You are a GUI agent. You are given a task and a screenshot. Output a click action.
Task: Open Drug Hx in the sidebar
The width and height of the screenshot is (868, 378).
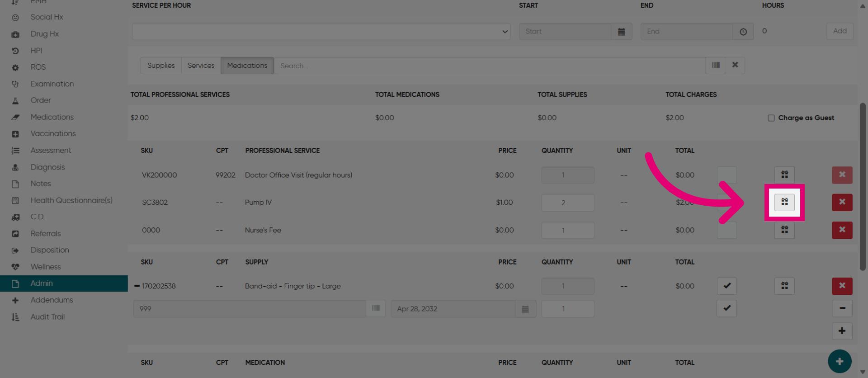(x=45, y=34)
